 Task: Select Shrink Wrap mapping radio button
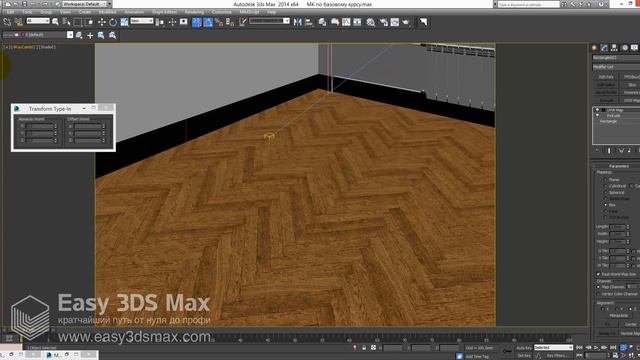pos(606,198)
